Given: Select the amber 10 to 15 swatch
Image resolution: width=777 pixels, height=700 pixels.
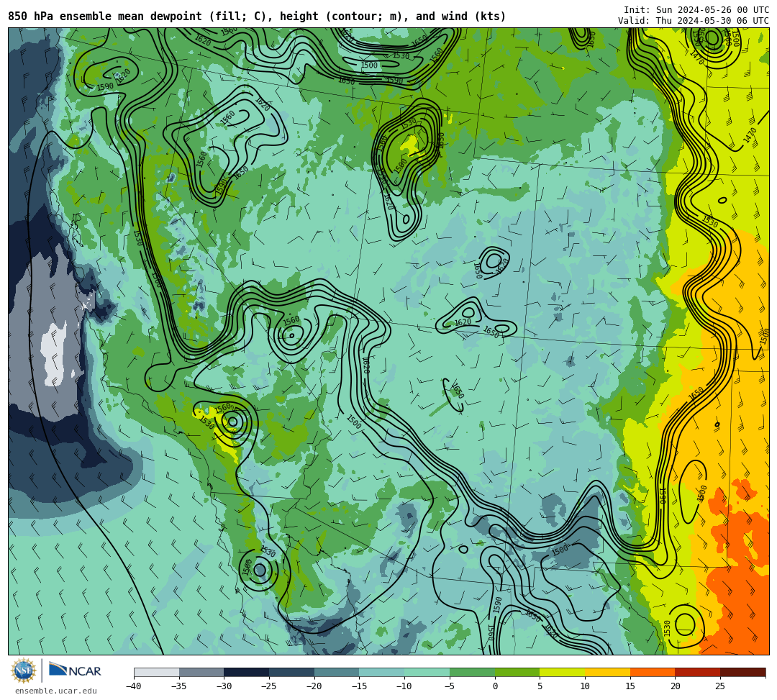Looking at the screenshot, I should 607,672.
